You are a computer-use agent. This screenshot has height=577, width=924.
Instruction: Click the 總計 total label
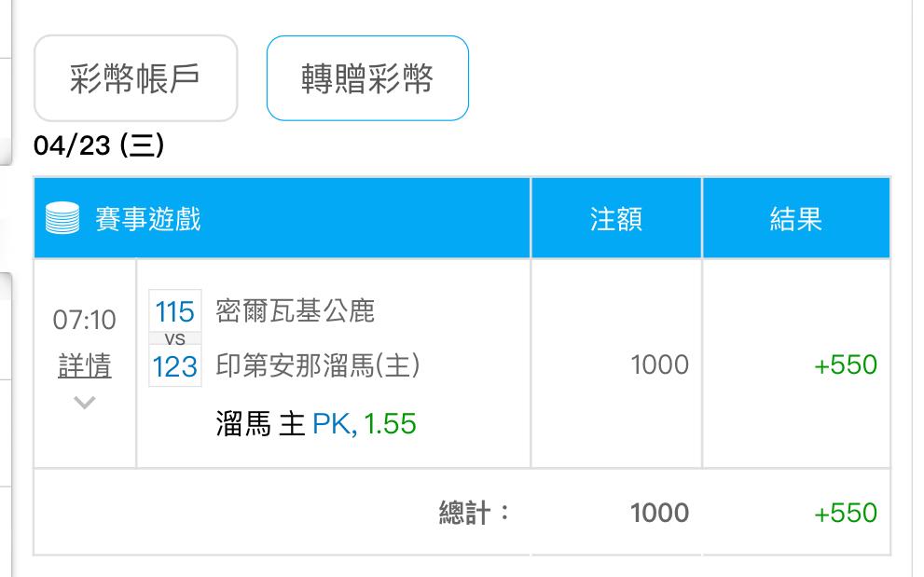[475, 513]
